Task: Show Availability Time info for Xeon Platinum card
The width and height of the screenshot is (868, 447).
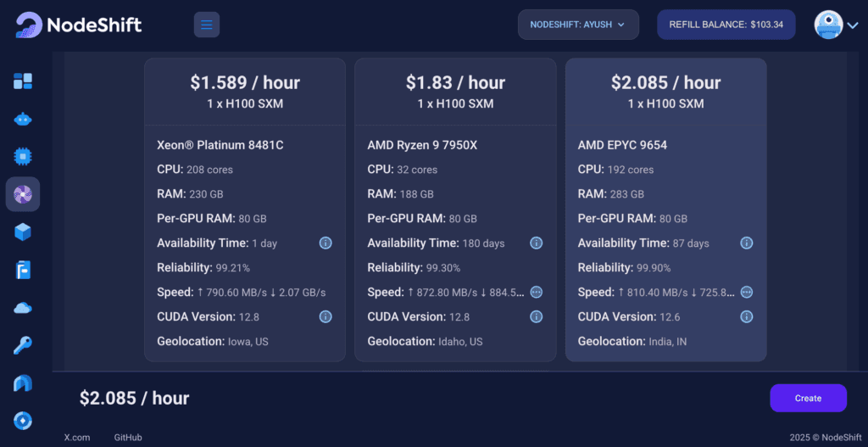Action: coord(325,243)
